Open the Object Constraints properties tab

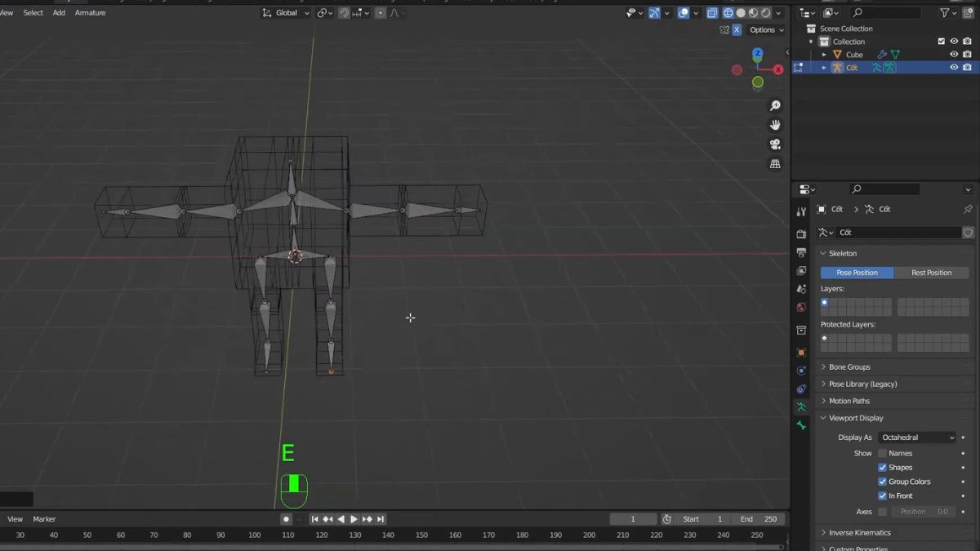801,389
